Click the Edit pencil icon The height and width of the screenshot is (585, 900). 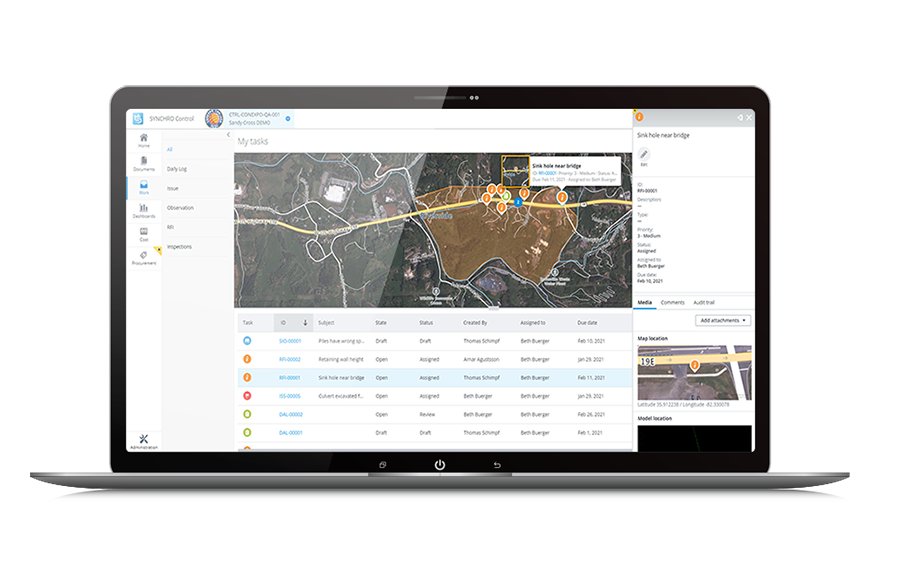[x=644, y=154]
